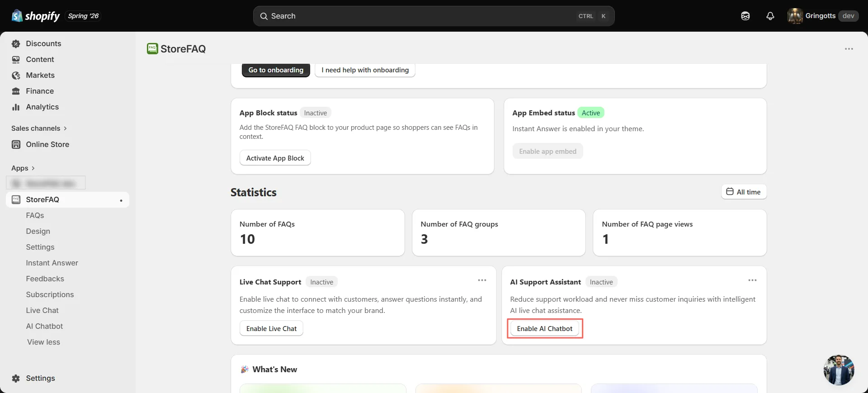
Task: Open the page more-actions ellipsis
Action: (849, 49)
